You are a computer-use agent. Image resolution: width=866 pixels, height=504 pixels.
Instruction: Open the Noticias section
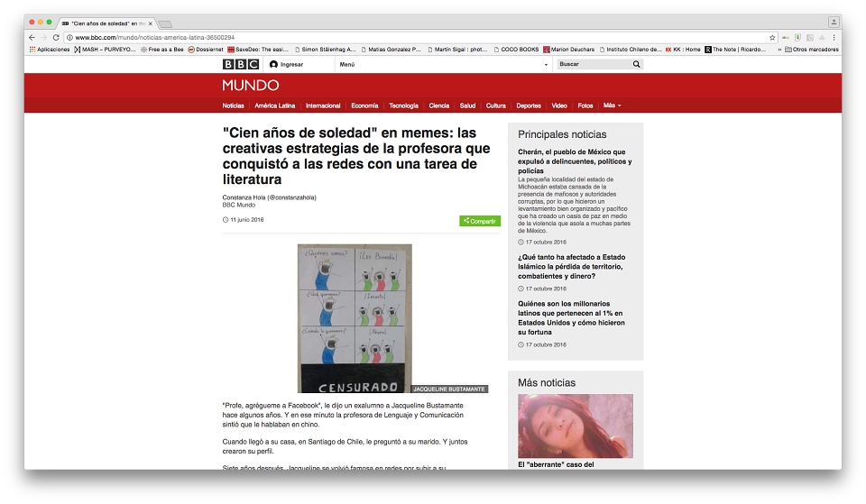233,106
